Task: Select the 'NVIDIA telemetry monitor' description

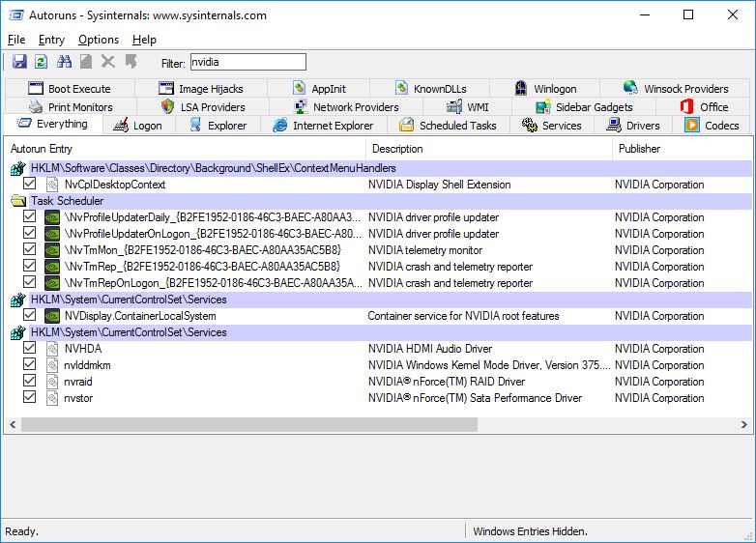Action: [x=425, y=250]
